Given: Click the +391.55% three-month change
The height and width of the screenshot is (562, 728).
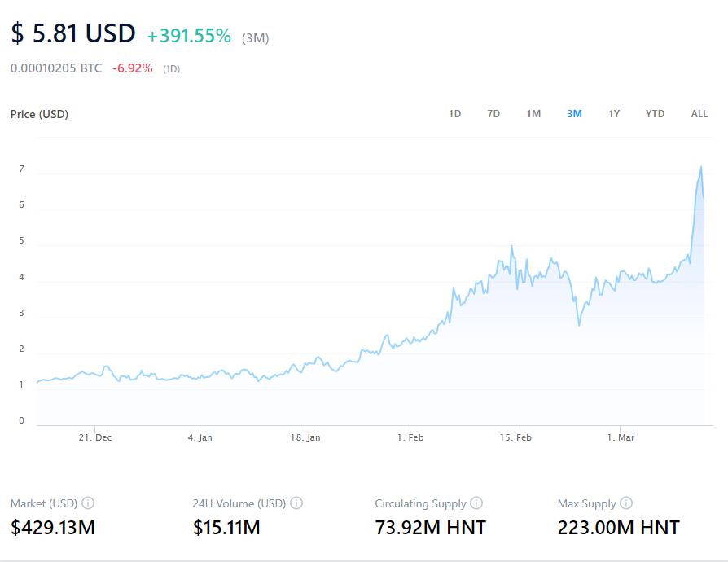Looking at the screenshot, I should pos(189,37).
